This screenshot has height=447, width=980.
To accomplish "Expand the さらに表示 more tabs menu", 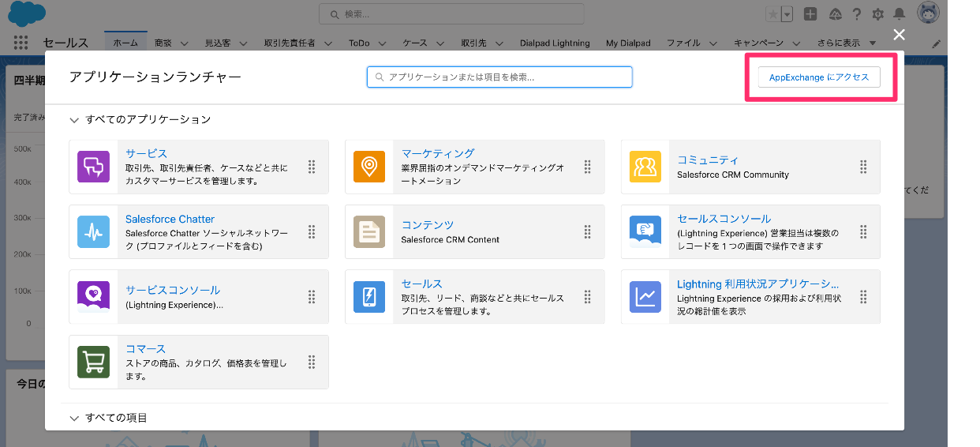I will (846, 43).
